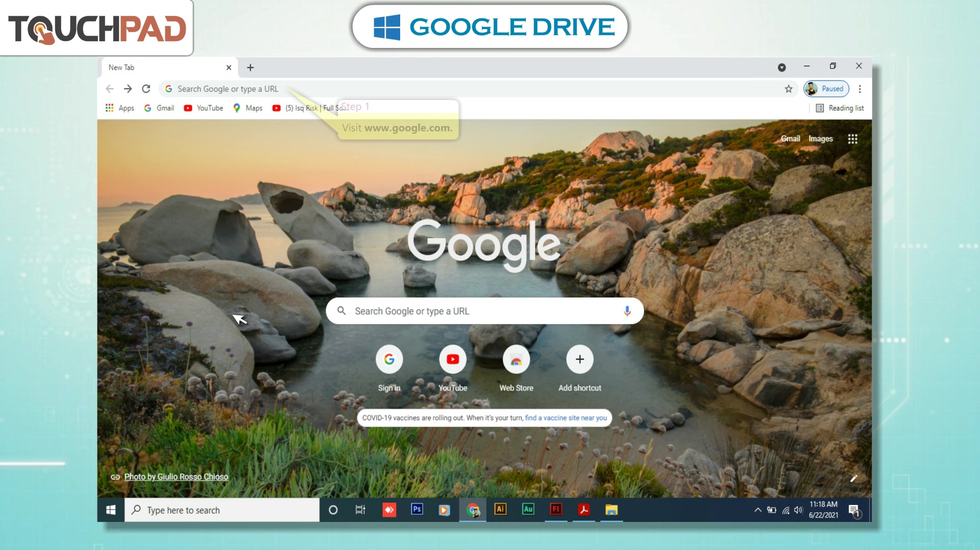The image size is (980, 550).
Task: Launch Audition from the taskbar
Action: tap(528, 510)
